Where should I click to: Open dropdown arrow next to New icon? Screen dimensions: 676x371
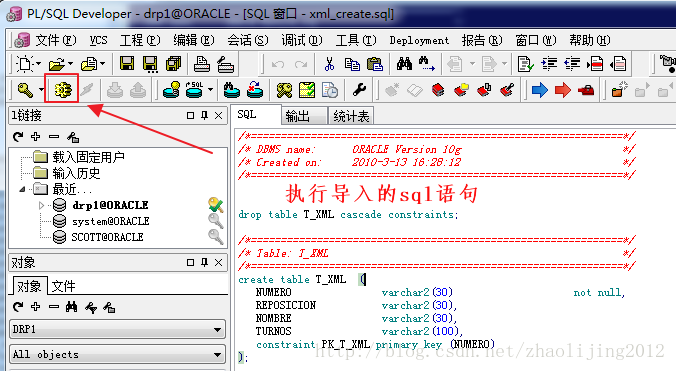[38, 64]
